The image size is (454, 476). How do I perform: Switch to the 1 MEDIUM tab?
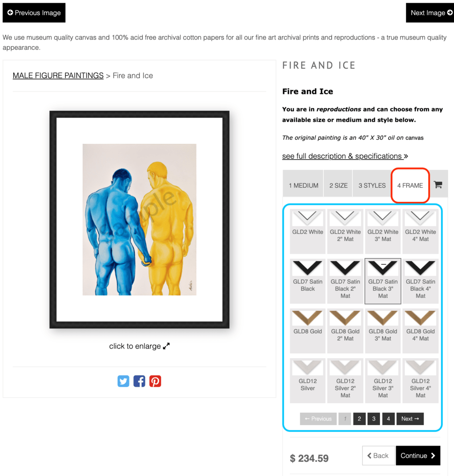pos(303,185)
